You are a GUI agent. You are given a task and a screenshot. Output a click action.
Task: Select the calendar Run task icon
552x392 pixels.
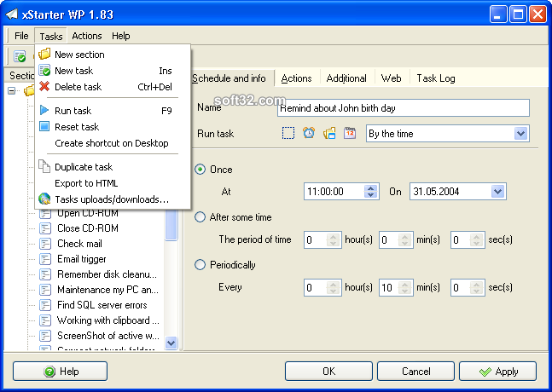(350, 133)
